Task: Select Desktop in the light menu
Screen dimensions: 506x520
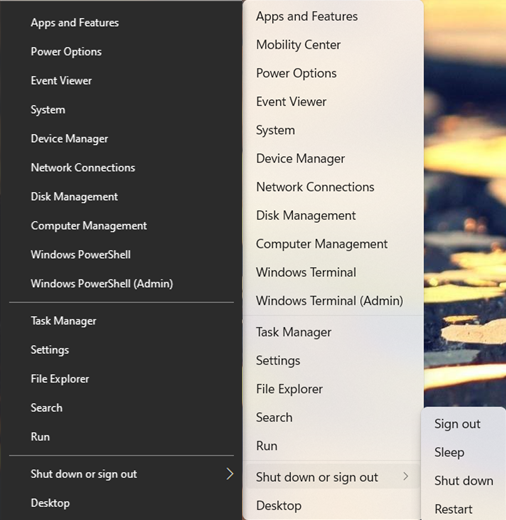Action: (279, 506)
